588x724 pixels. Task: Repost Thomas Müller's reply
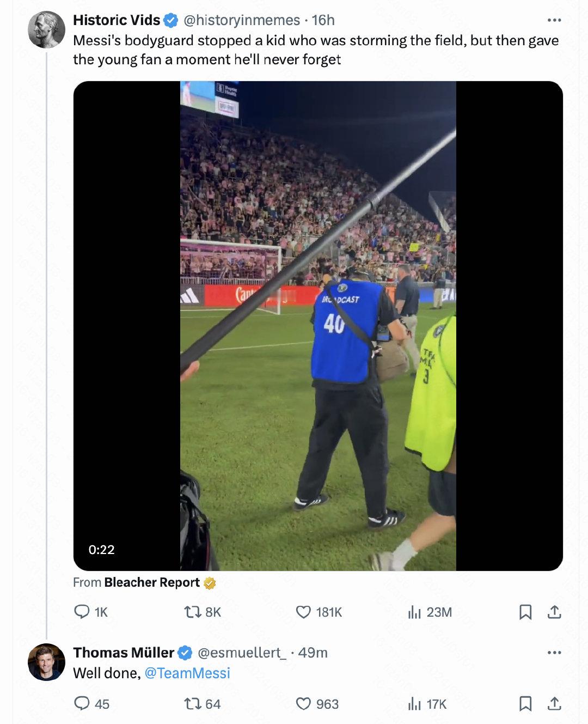pyautogui.click(x=193, y=704)
